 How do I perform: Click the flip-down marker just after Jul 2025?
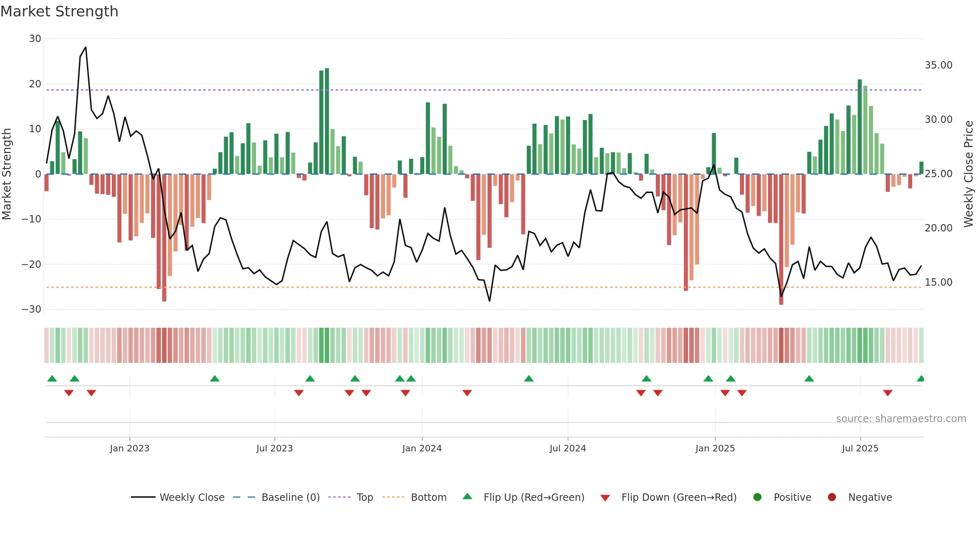[x=888, y=393]
